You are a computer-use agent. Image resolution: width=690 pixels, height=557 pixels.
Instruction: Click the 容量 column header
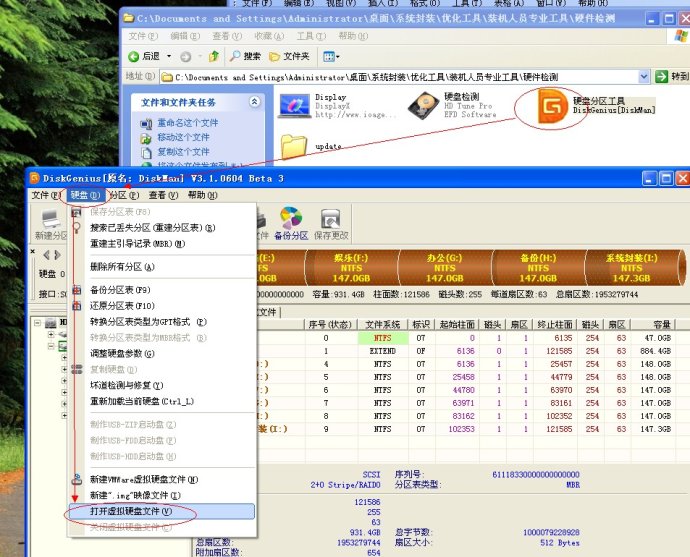coord(653,325)
